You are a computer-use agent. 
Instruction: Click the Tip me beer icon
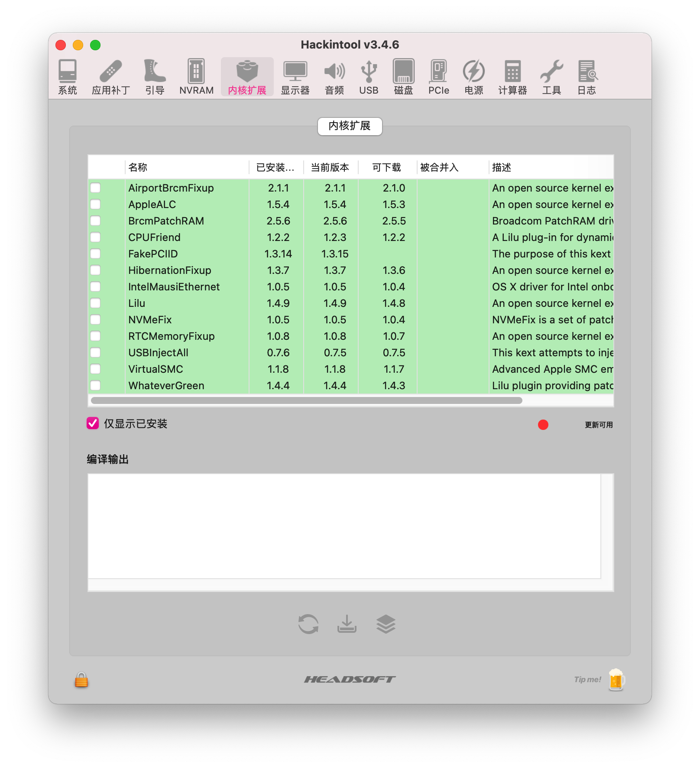click(x=616, y=679)
